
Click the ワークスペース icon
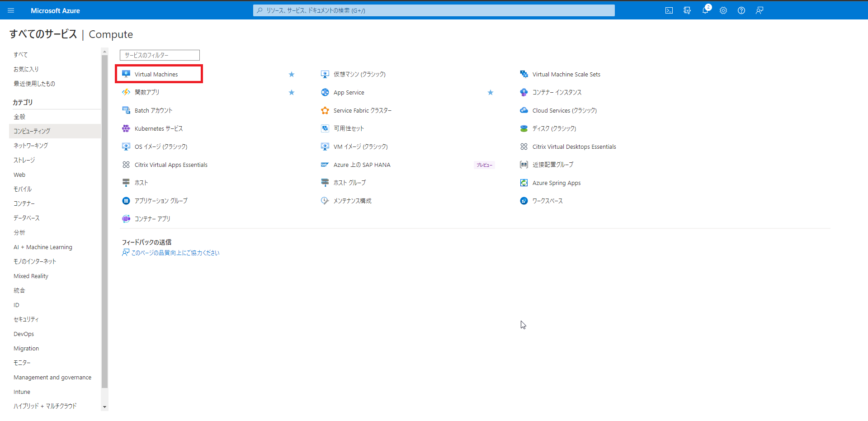524,201
